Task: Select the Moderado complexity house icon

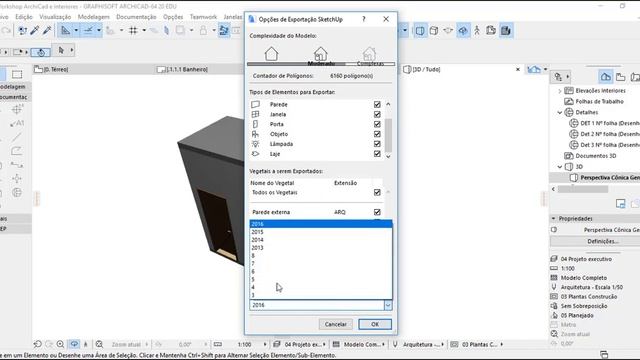Action: coord(320,53)
